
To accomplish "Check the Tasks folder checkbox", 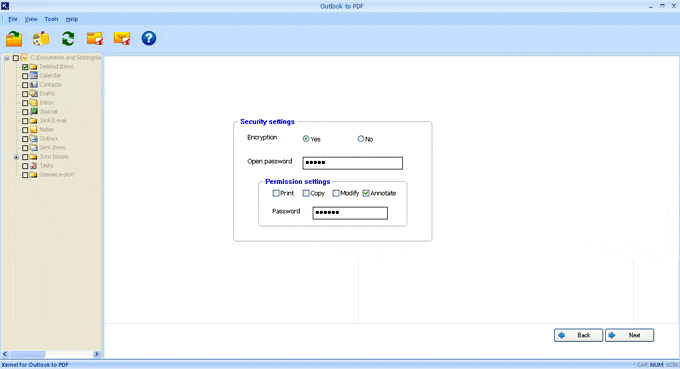I will pyautogui.click(x=25, y=166).
